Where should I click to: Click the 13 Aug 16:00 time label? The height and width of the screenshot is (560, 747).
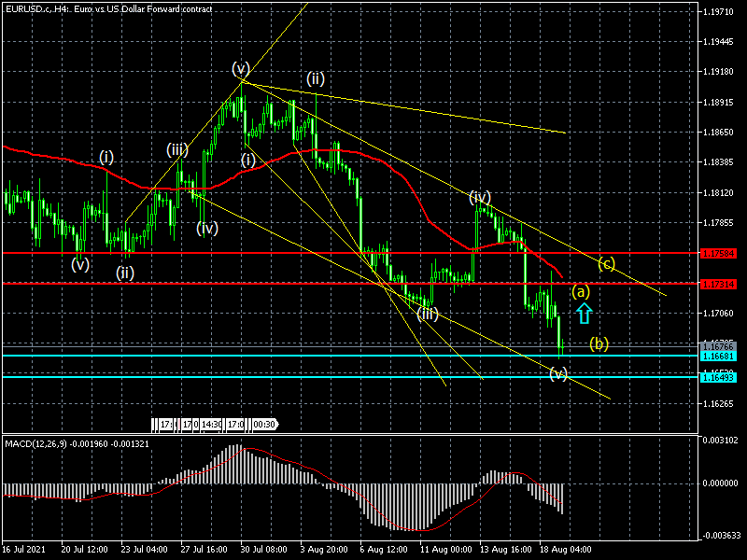pyautogui.click(x=506, y=550)
